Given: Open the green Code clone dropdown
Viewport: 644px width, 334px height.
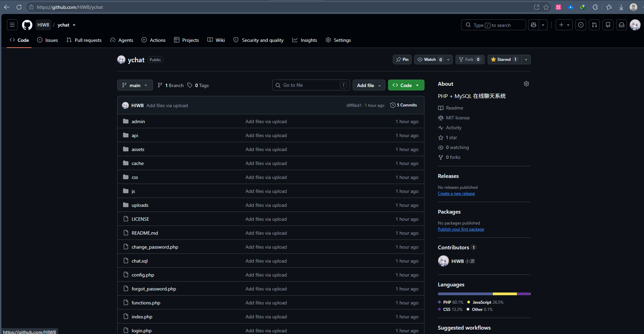Looking at the screenshot, I should point(406,85).
